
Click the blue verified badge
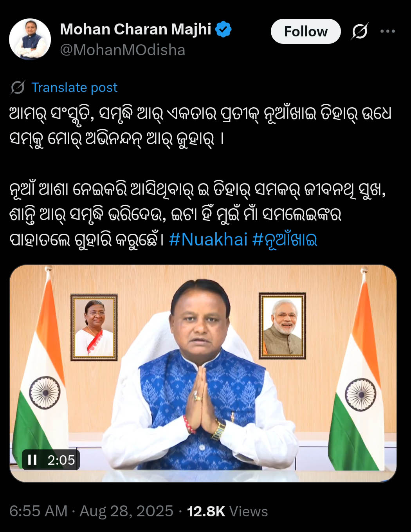coord(224,30)
